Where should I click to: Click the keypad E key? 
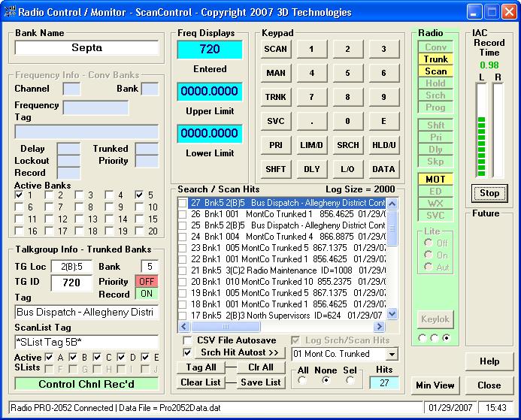tap(383, 121)
